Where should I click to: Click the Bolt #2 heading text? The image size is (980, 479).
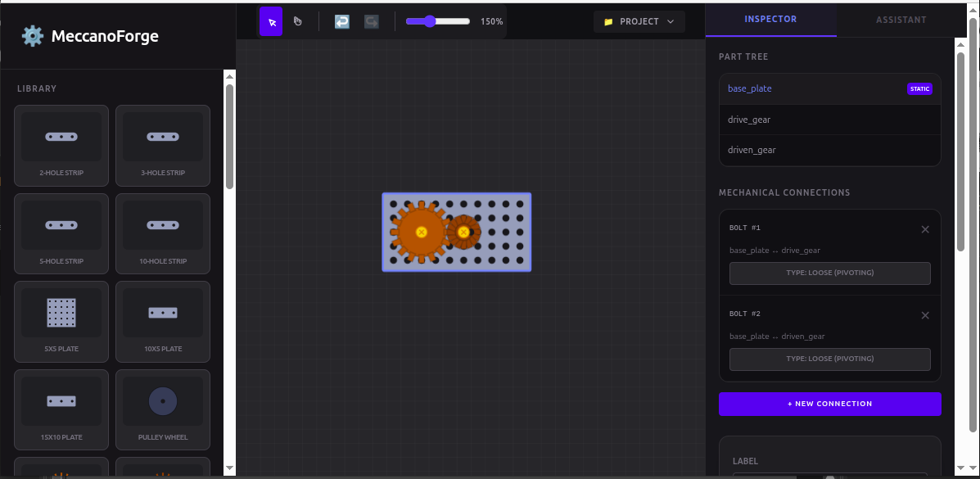(744, 314)
